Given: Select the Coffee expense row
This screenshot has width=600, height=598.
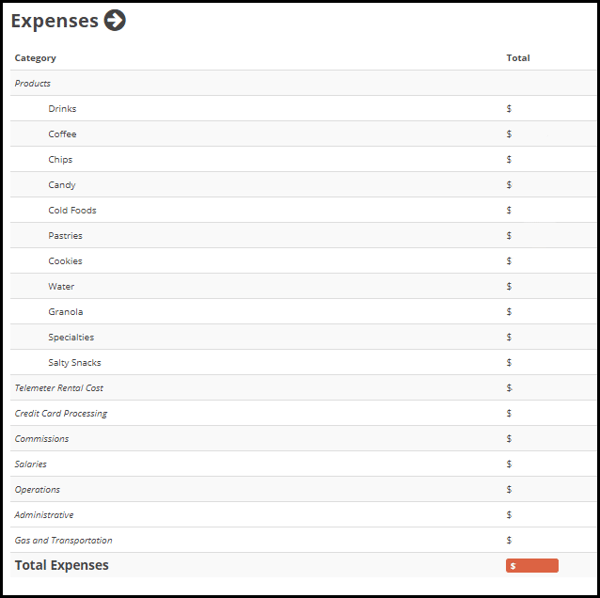Looking at the screenshot, I should click(x=303, y=134).
